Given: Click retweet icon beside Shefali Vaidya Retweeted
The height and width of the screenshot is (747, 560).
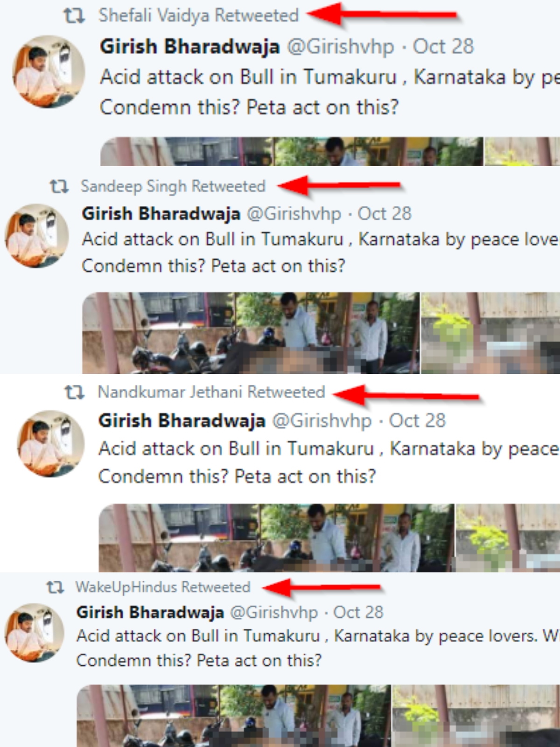Looking at the screenshot, I should coord(74,16).
